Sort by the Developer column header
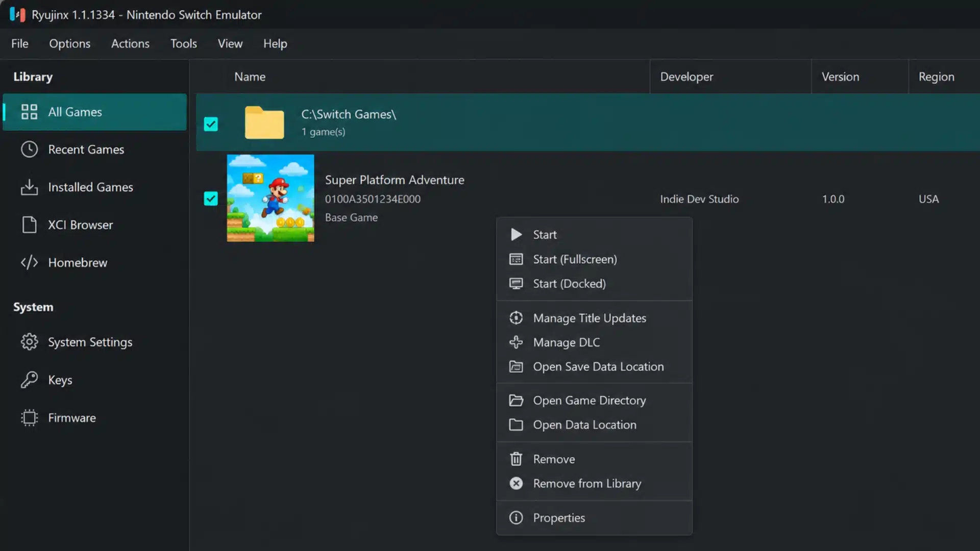 point(687,77)
